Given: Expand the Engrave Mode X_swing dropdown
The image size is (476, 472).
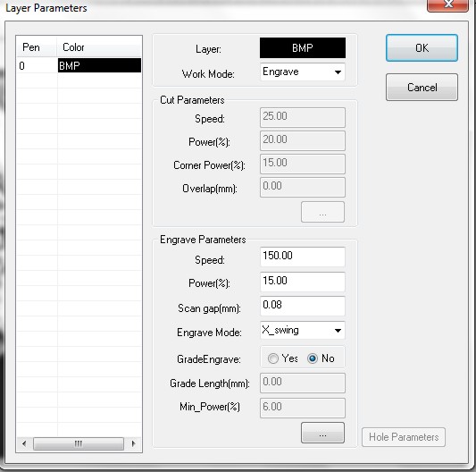Looking at the screenshot, I should (303, 331).
